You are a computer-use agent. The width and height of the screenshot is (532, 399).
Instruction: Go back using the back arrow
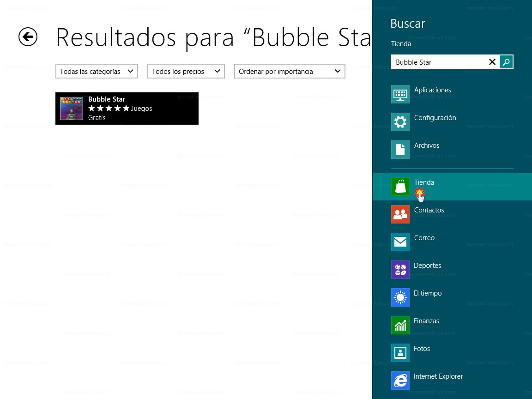coord(28,36)
